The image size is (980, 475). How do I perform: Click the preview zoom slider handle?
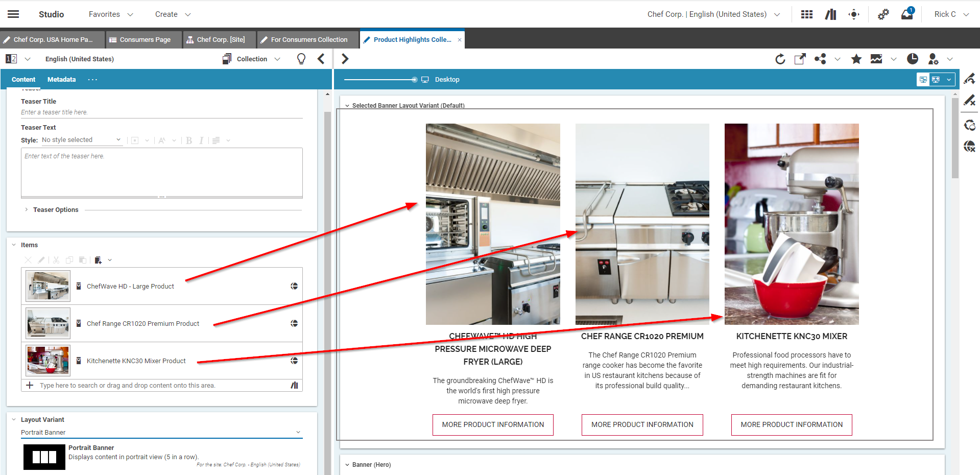click(x=415, y=80)
